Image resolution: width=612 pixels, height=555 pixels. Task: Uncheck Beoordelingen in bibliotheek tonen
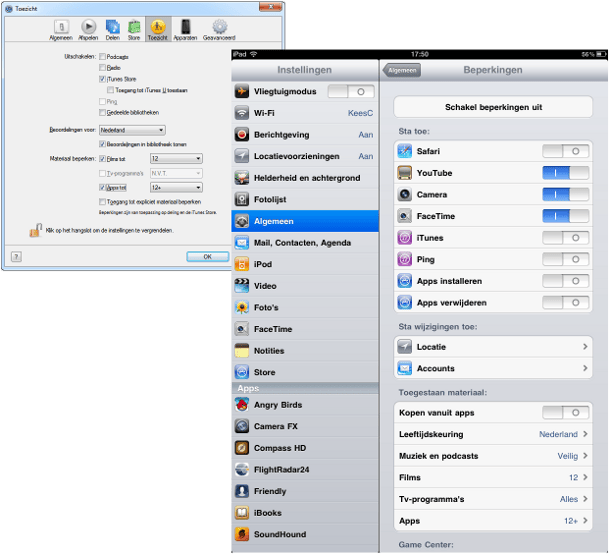tap(103, 144)
